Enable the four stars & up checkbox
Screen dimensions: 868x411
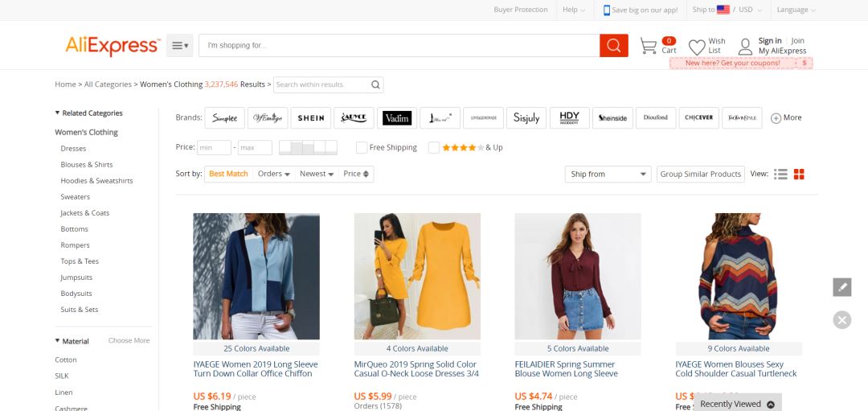point(434,147)
